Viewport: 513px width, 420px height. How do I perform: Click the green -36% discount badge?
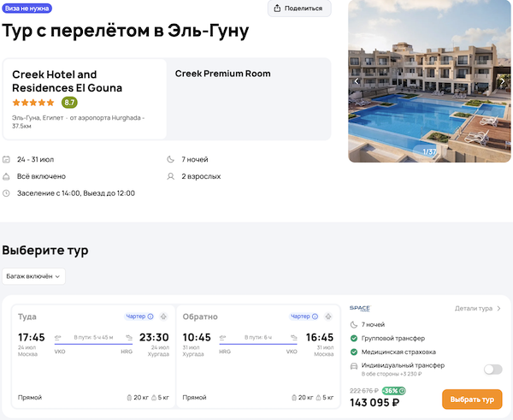click(393, 391)
